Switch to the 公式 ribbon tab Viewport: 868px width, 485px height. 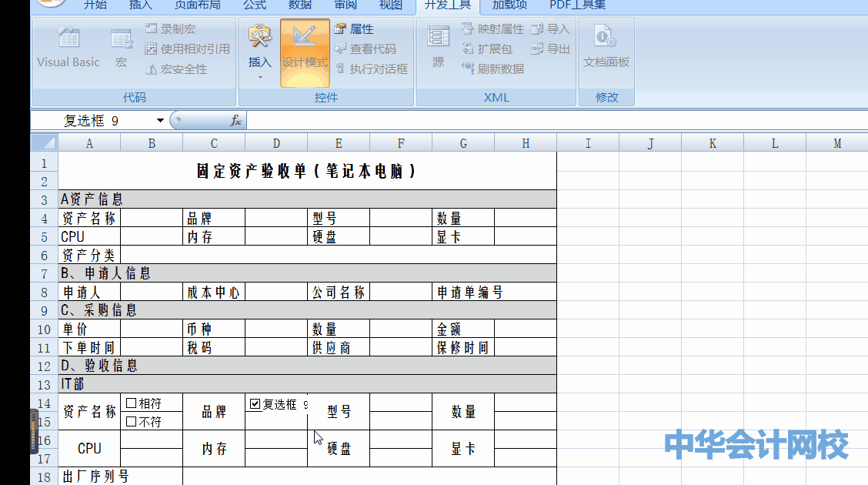254,5
